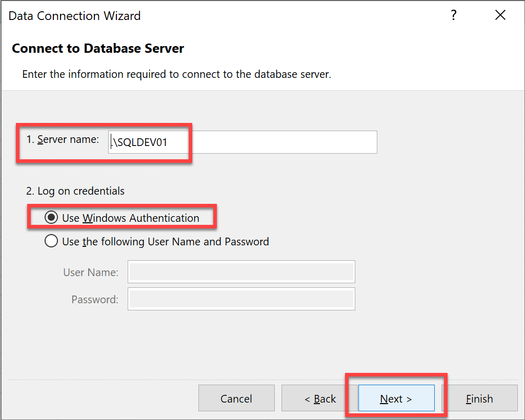Go to the previous step with Back
The height and width of the screenshot is (420, 525).
coord(320,398)
